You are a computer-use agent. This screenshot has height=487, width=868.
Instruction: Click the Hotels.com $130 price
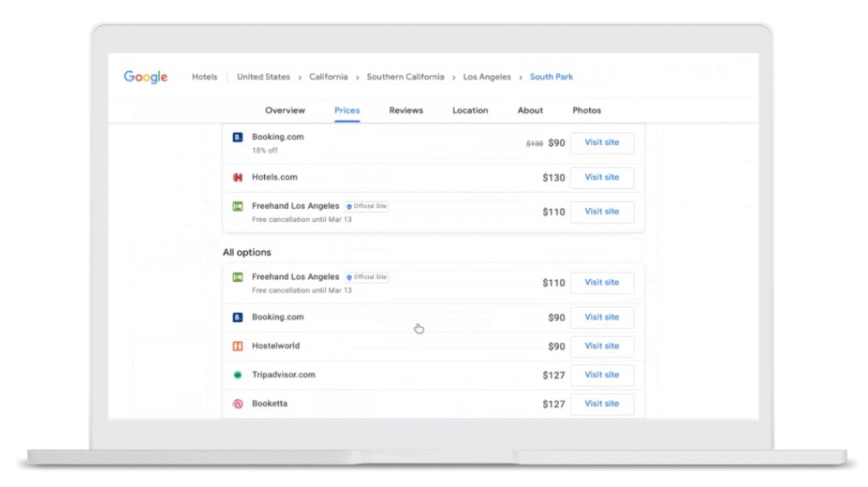[553, 178]
